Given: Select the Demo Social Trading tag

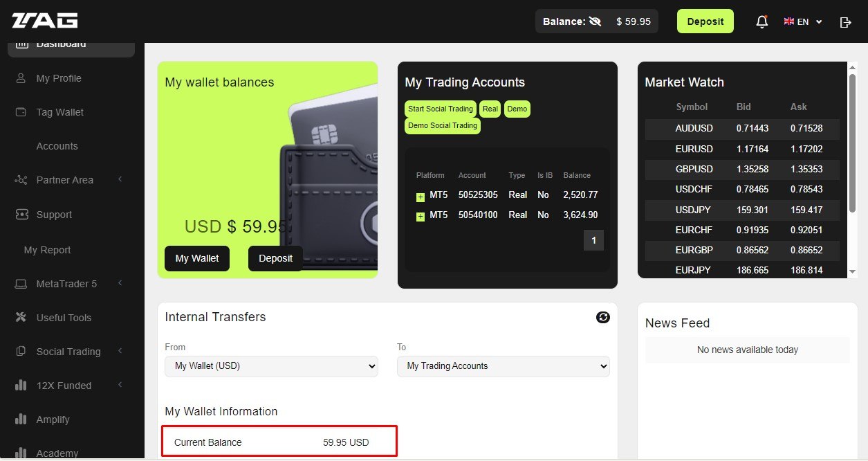Looking at the screenshot, I should 442,126.
